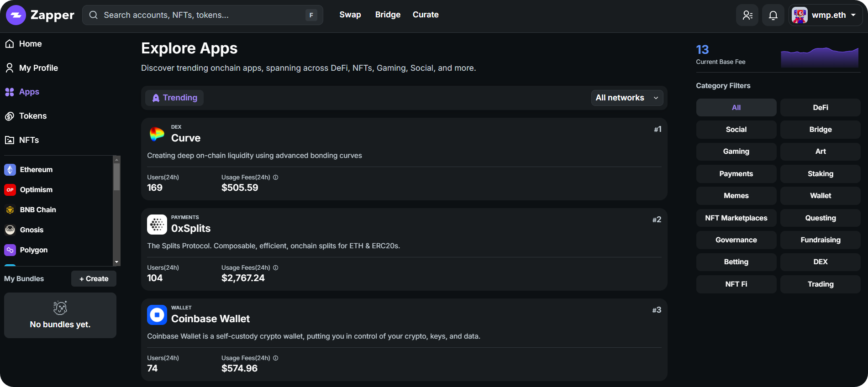Click the no-bundles mascot icon
This screenshot has height=387, width=868.
60,308
